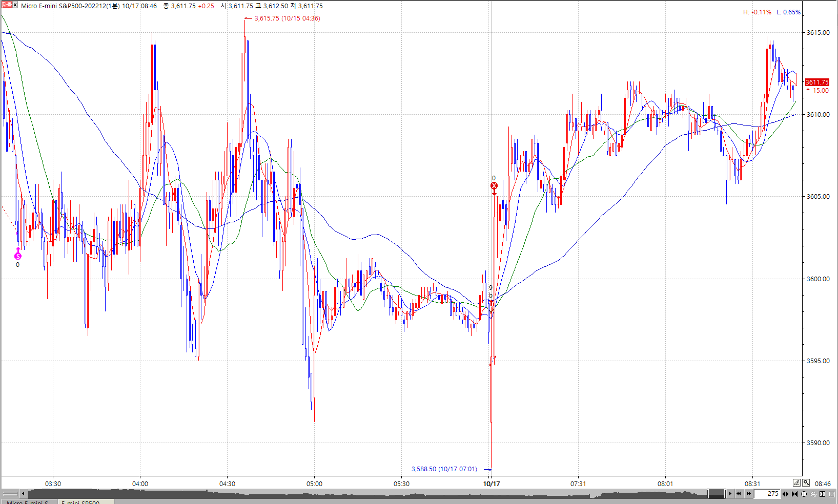Click the expand bar spacing icon
Screen dimensions: 838x504
(x=785, y=494)
